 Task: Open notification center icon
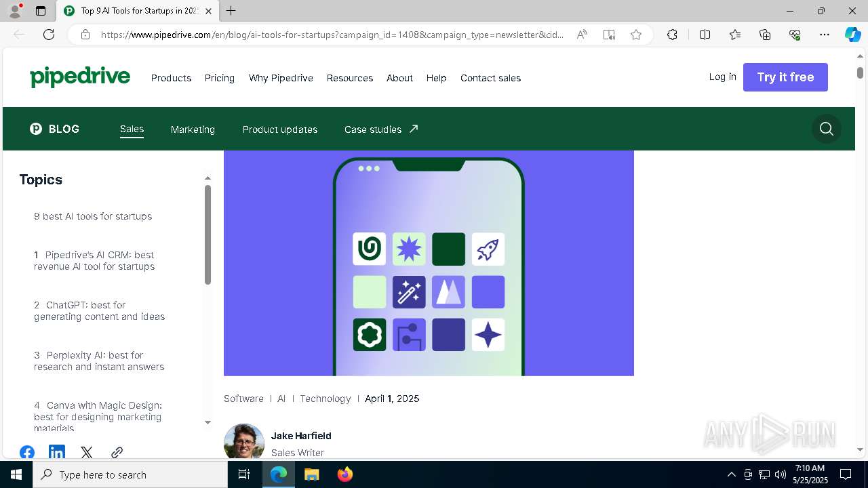click(x=846, y=474)
